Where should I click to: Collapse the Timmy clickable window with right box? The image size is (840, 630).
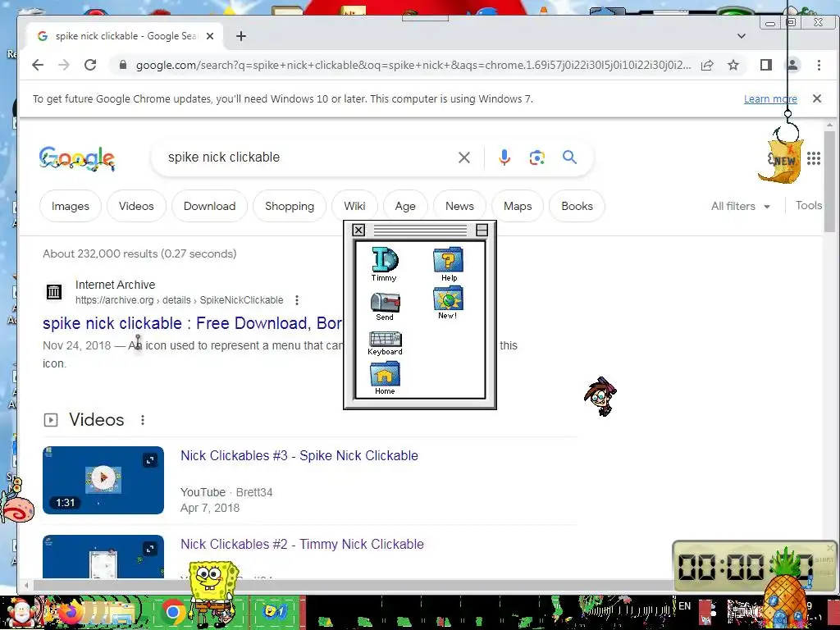(482, 231)
